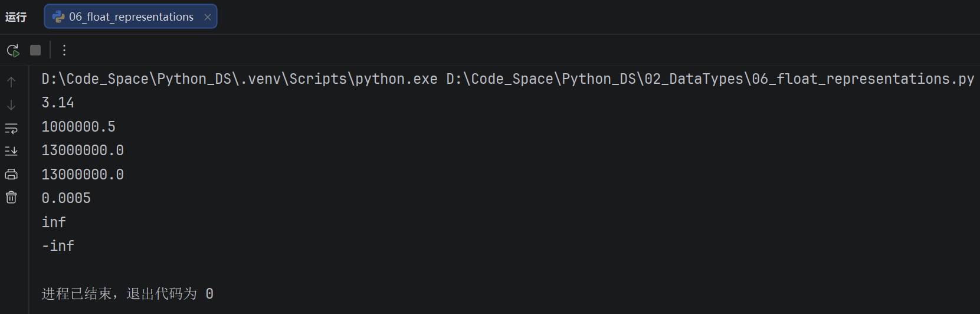
Task: Place cursor on the 3.14 output line
Action: coord(58,103)
